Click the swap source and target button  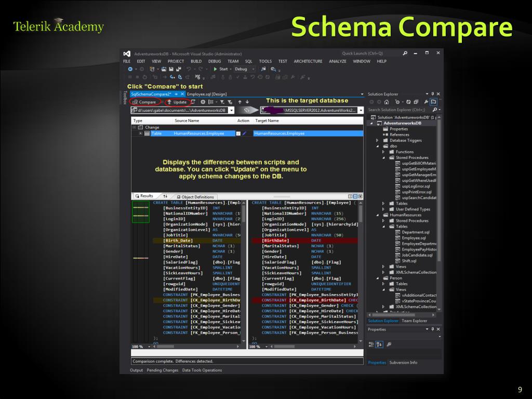pyautogui.click(x=247, y=110)
